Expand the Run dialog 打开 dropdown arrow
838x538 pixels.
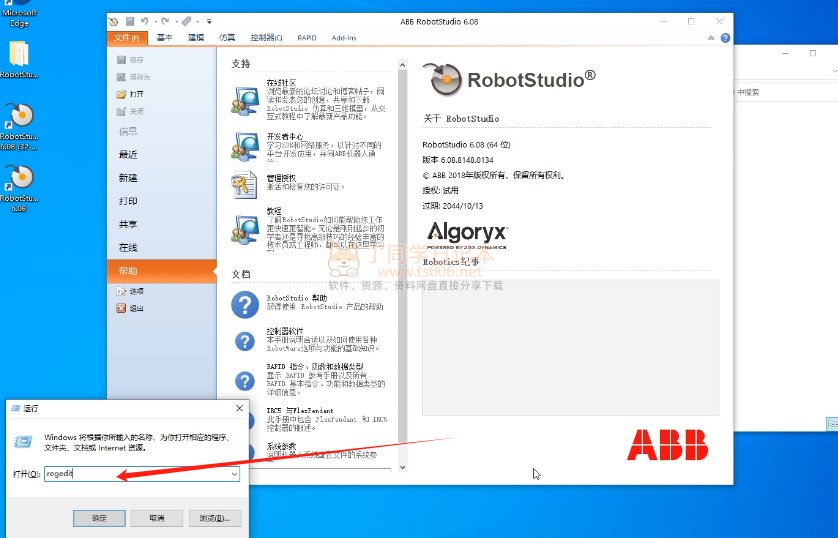tap(234, 474)
